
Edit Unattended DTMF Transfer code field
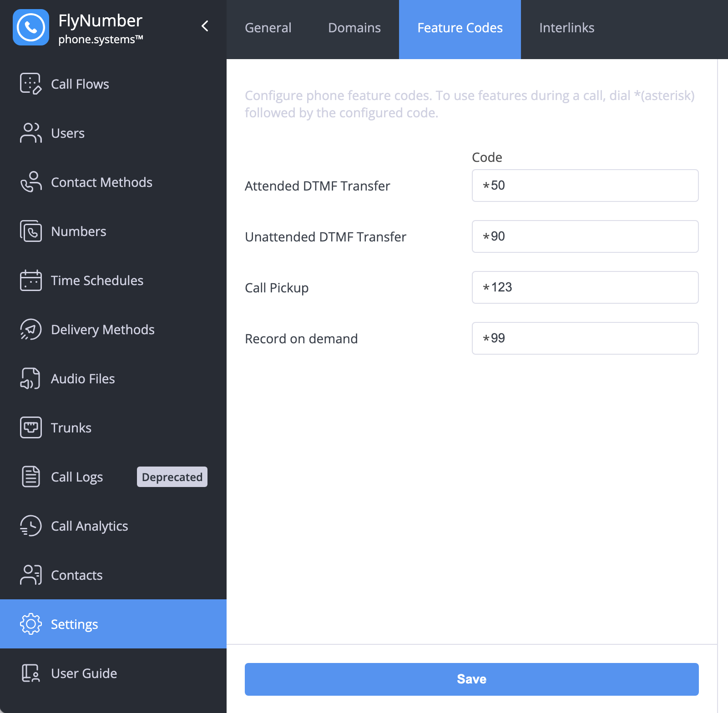pos(585,236)
